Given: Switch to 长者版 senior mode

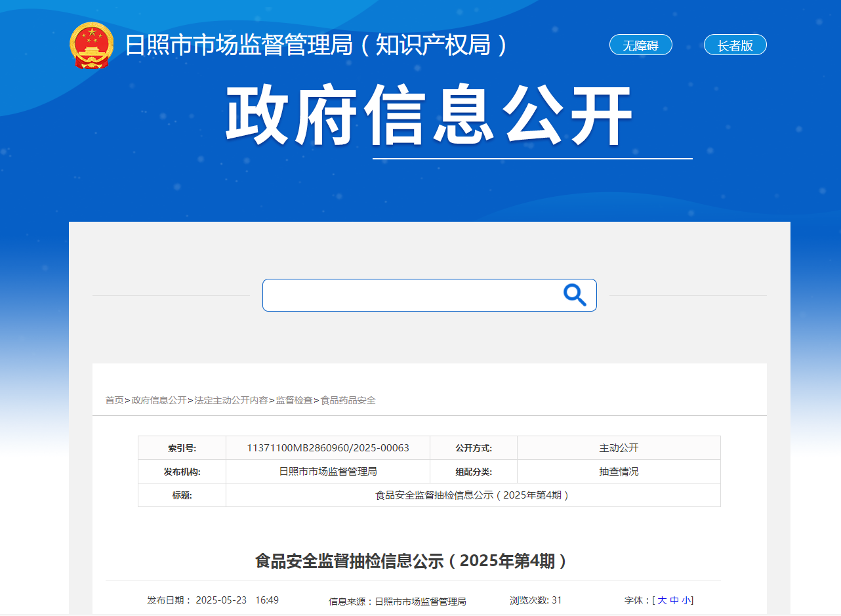Looking at the screenshot, I should (x=735, y=45).
